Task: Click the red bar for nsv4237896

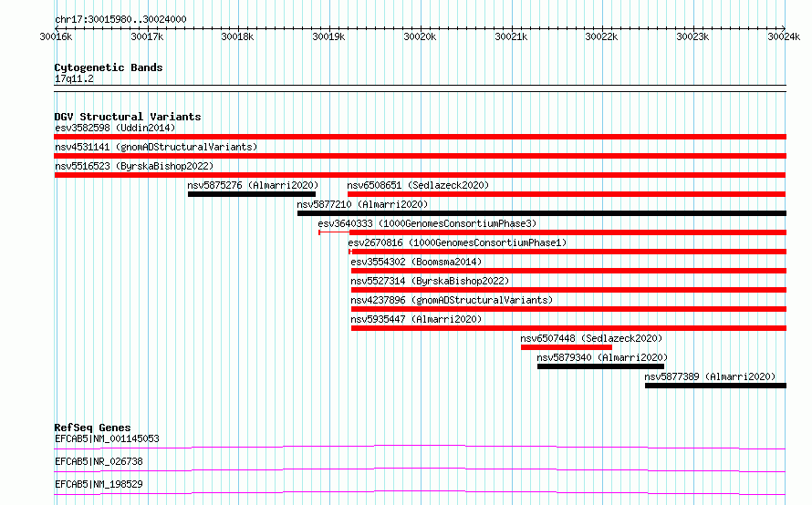Action: pos(568,309)
